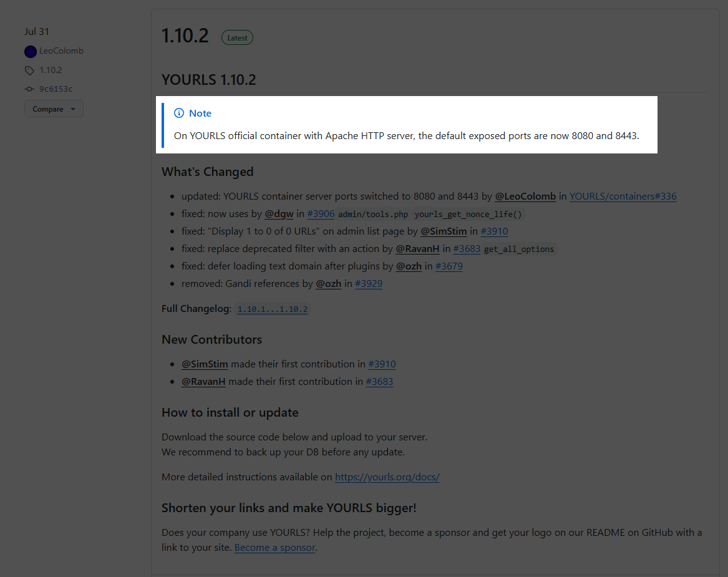The height and width of the screenshot is (577, 728).
Task: Open the 1.10.2 tag link in sidebar
Action: point(51,70)
